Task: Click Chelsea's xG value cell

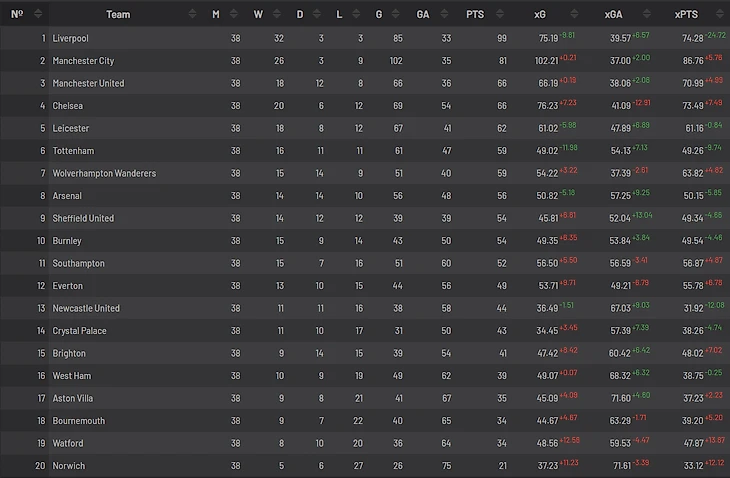Action: (548, 106)
